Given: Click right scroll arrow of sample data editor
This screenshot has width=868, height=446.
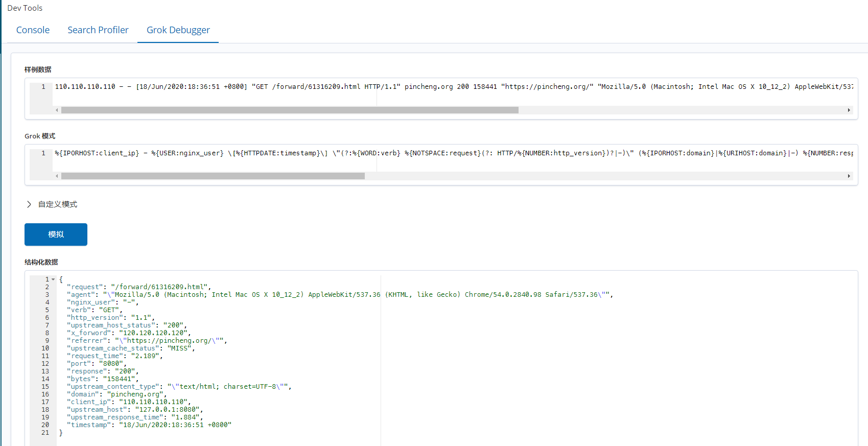Looking at the screenshot, I should tap(849, 110).
